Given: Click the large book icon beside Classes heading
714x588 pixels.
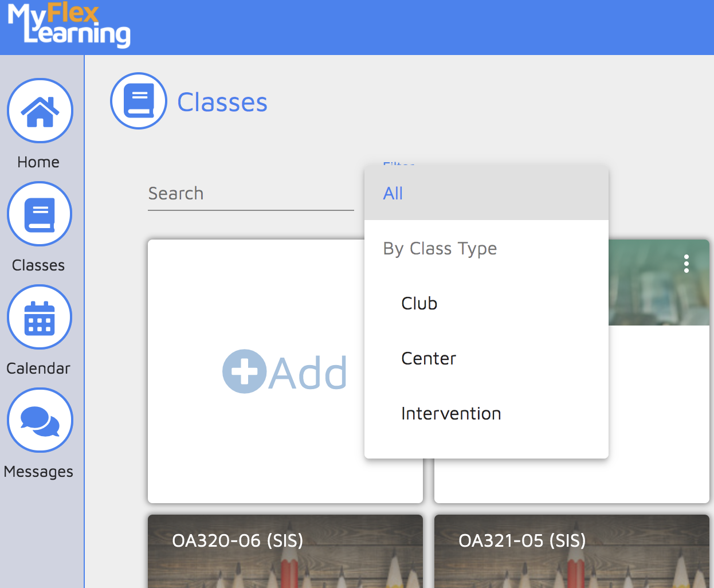Looking at the screenshot, I should tap(139, 101).
